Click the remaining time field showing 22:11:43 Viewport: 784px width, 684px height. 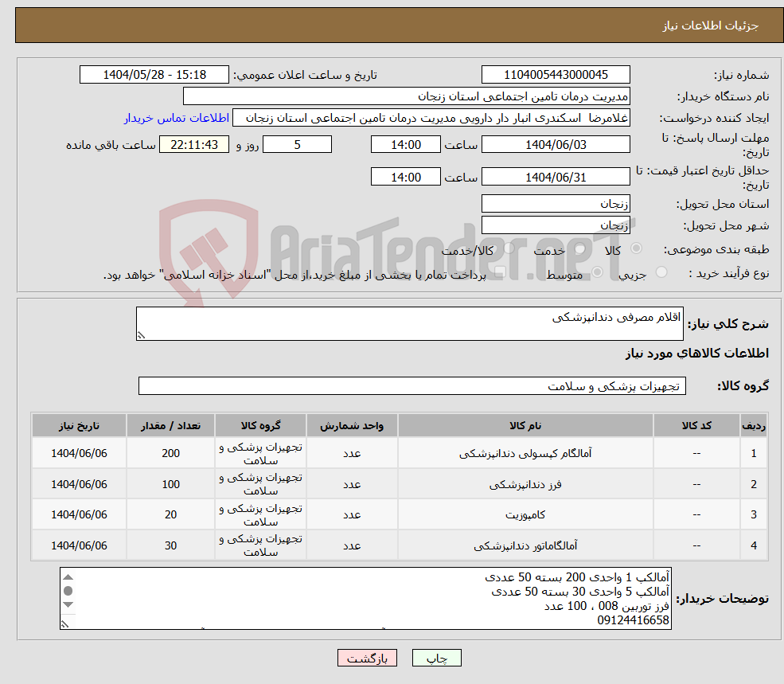(194, 144)
